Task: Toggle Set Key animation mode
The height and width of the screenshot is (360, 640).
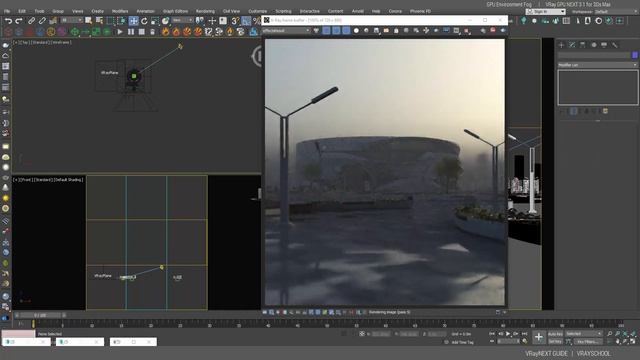Action: tap(555, 342)
